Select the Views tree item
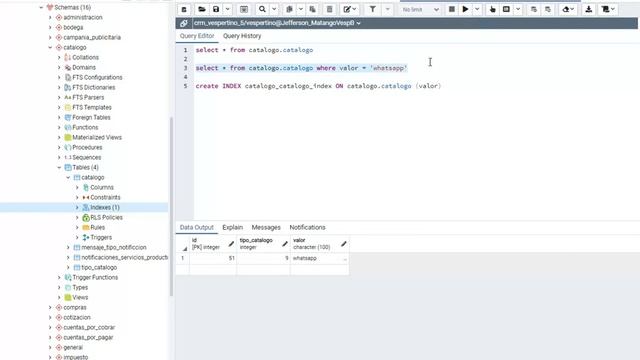The width and height of the screenshot is (640, 360). [x=80, y=298]
